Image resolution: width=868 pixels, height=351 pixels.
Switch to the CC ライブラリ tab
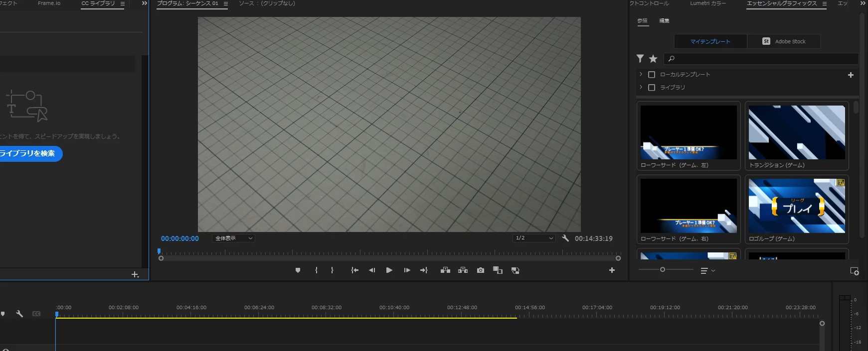point(98,3)
